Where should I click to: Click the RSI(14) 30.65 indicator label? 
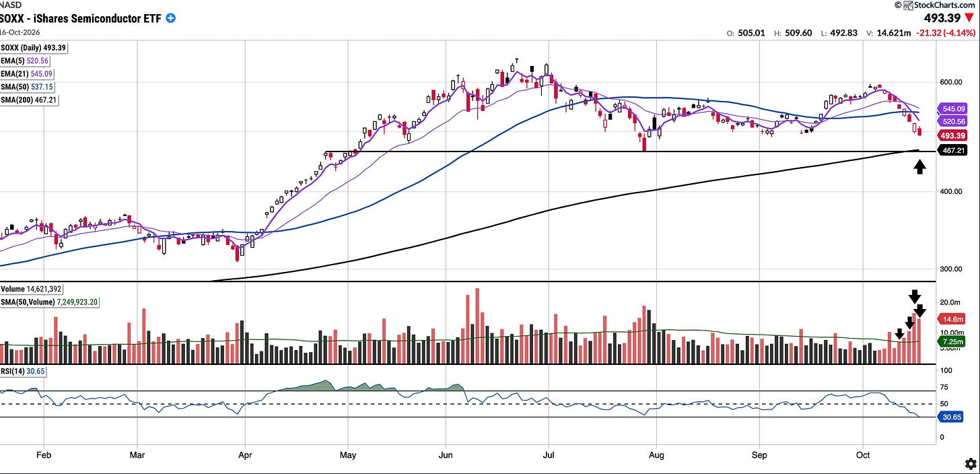[x=24, y=372]
